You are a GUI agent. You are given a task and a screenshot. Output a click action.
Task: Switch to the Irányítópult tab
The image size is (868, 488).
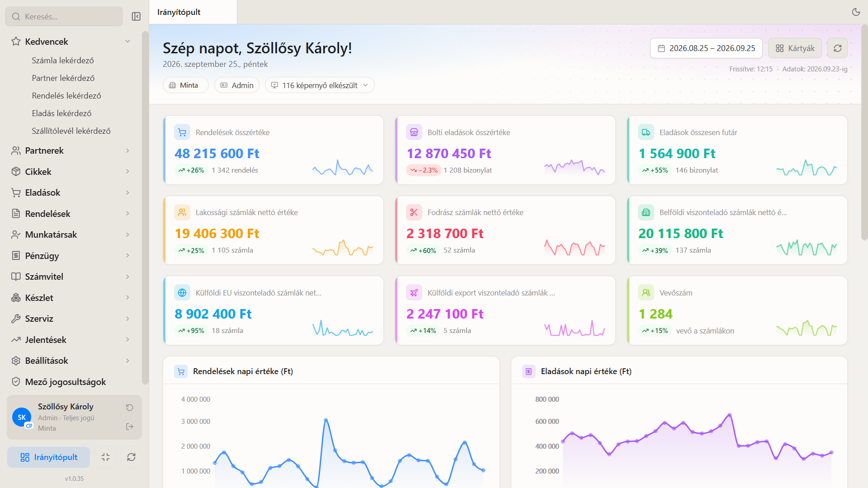[x=193, y=12]
